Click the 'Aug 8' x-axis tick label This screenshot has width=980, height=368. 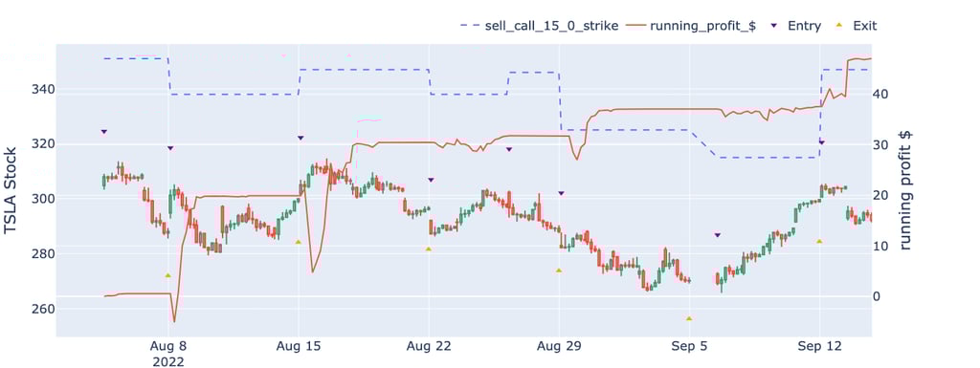pos(168,347)
